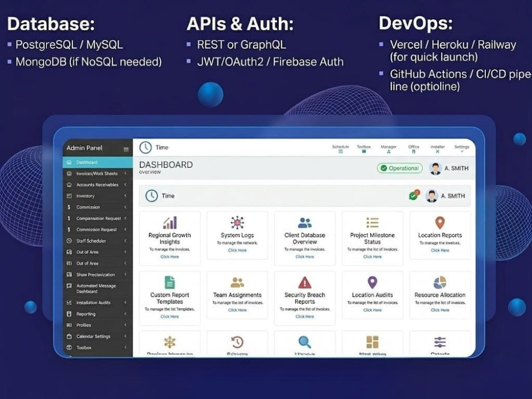Click 'Click Here' under Regional Growth Insights
This screenshot has height=399, width=532.
point(170,257)
